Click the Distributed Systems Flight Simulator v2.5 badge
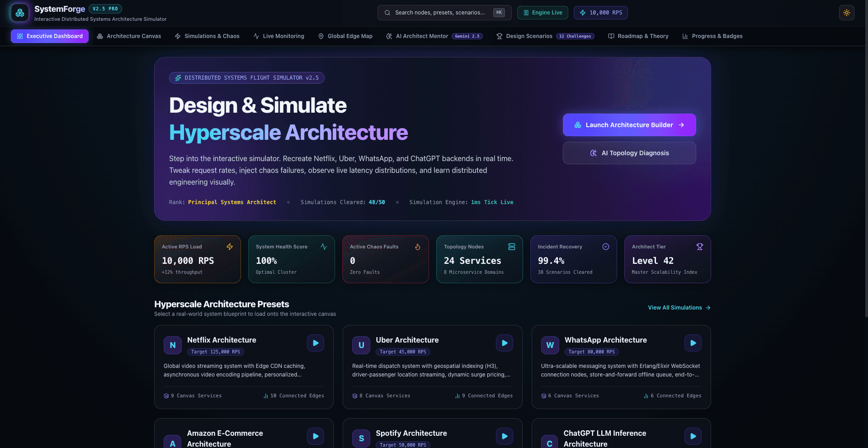 point(247,78)
